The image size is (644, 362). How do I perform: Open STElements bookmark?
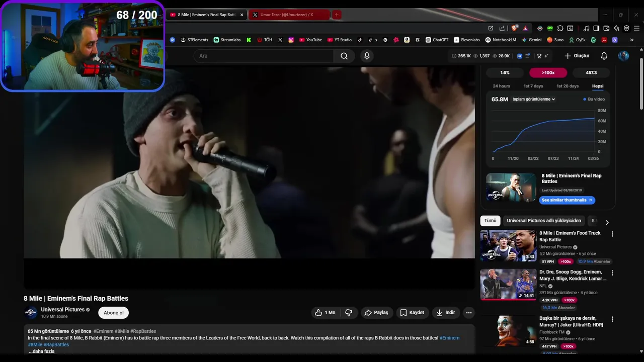pos(194,40)
